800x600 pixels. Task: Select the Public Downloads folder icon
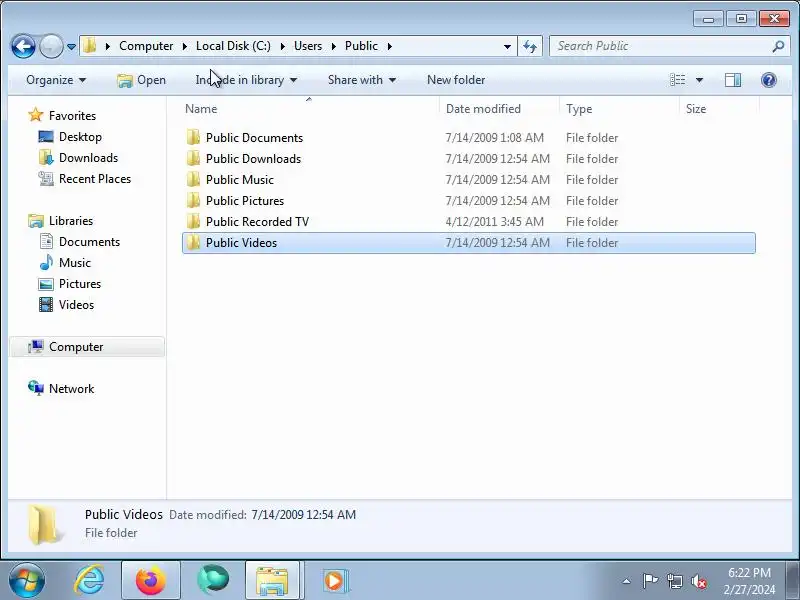pyautogui.click(x=193, y=159)
